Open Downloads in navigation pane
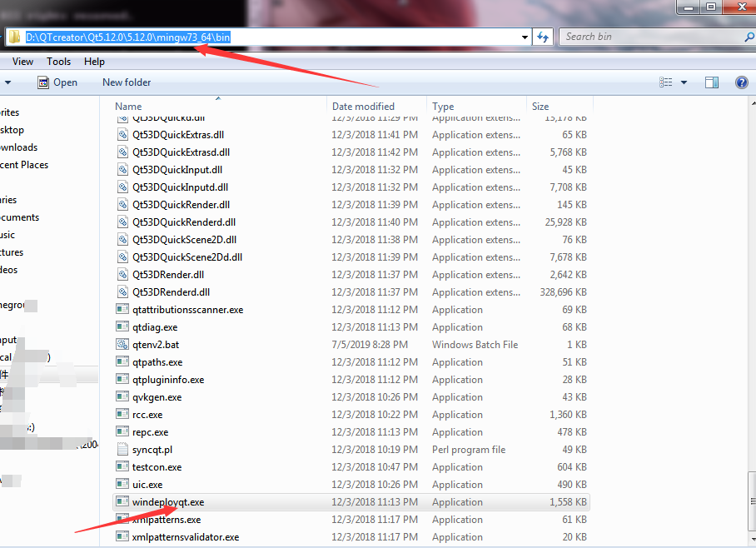Screen dimensions: 756x548 point(19,147)
